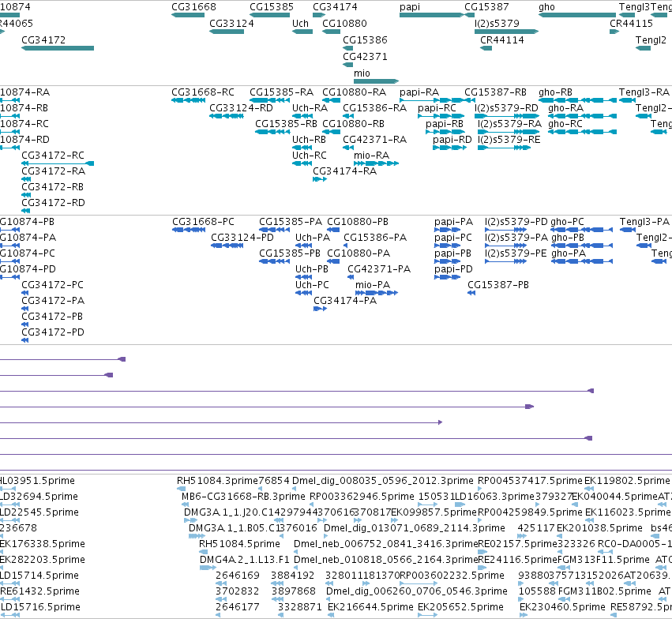The width and height of the screenshot is (672, 619).
Task: Click the teal gho gene bar
Action: point(577,15)
